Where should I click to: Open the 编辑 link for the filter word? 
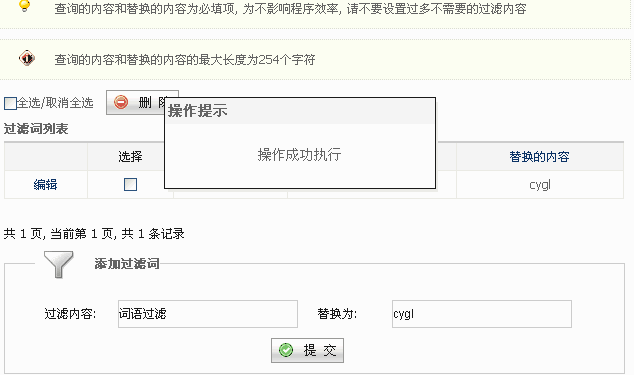(45, 185)
